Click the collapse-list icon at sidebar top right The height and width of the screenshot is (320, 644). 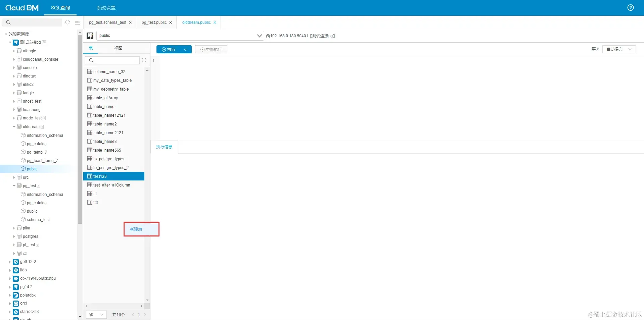(78, 22)
